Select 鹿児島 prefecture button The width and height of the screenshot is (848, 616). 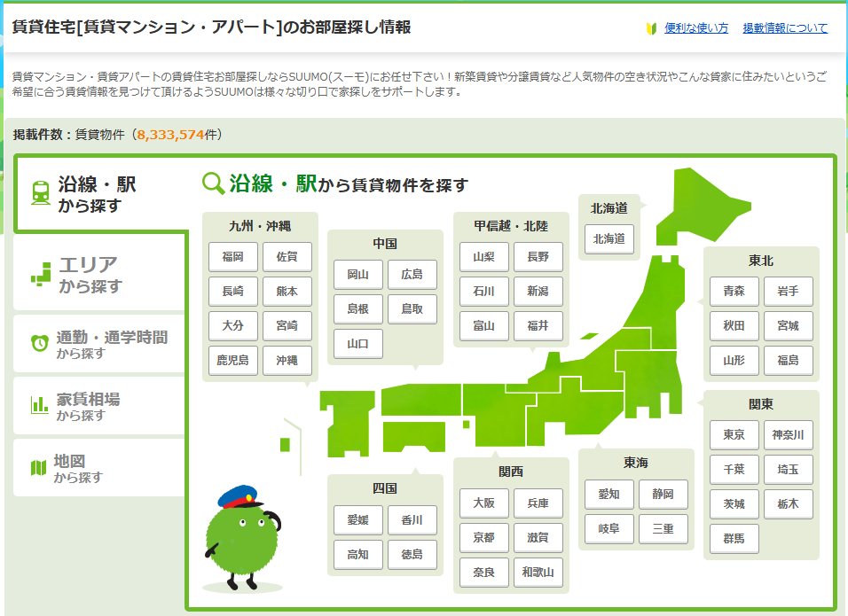pos(233,361)
